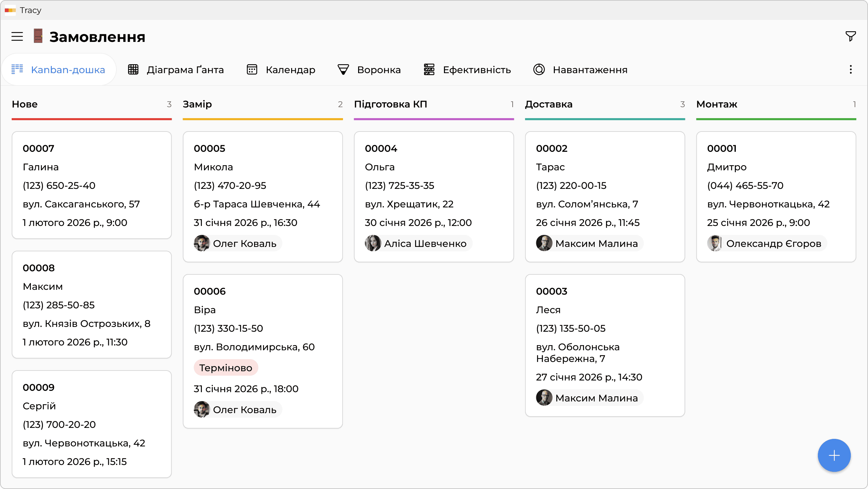Click the Kanban-дошка grid icon

[x=17, y=69]
